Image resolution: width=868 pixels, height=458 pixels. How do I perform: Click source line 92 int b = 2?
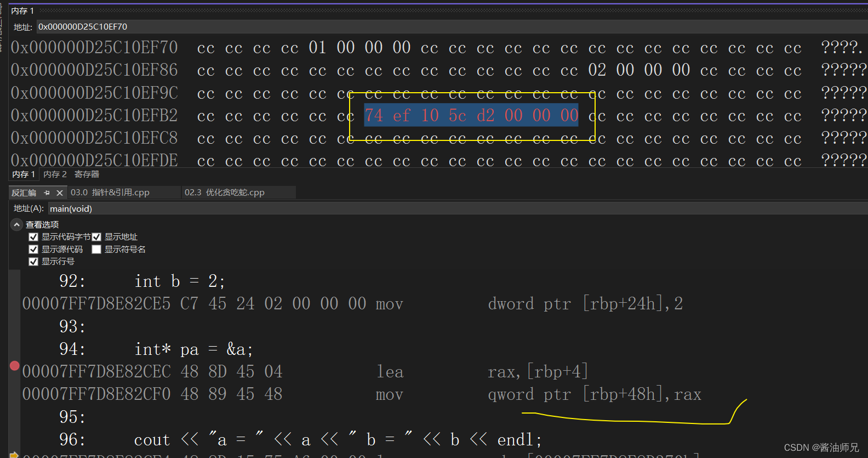click(180, 281)
